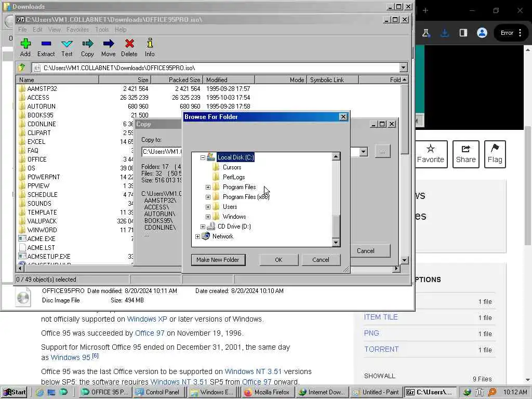Click the browse ellipsis button in Copy dialog
Screen dimensions: 532x399
[383, 152]
